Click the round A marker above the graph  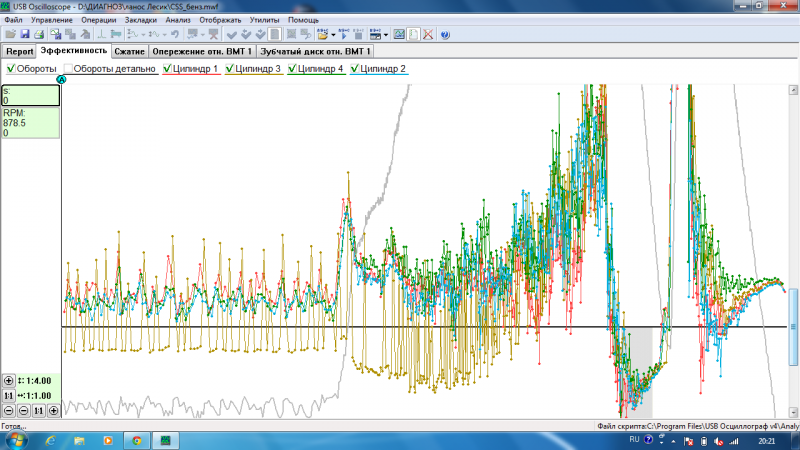(62, 79)
